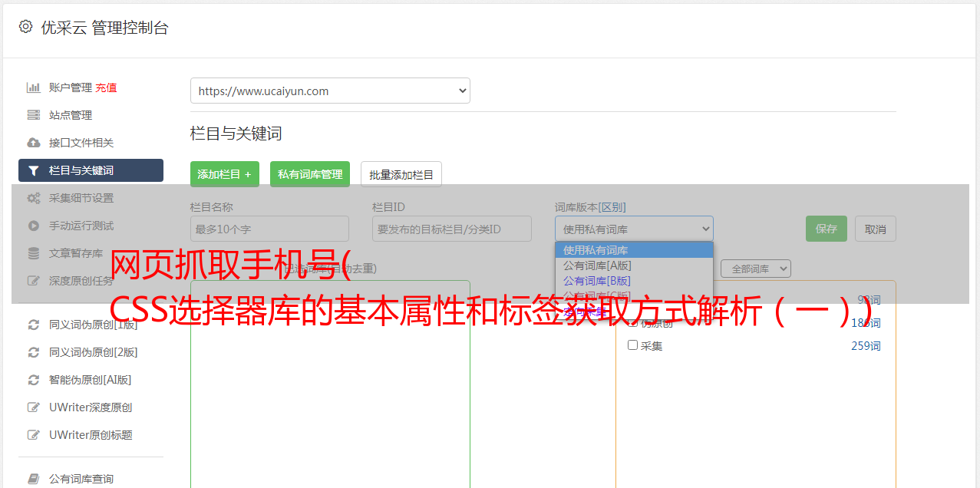Open 智能伪原创[AI版] in the sidebar
Image resolution: width=980 pixels, height=488 pixels.
pyautogui.click(x=91, y=380)
